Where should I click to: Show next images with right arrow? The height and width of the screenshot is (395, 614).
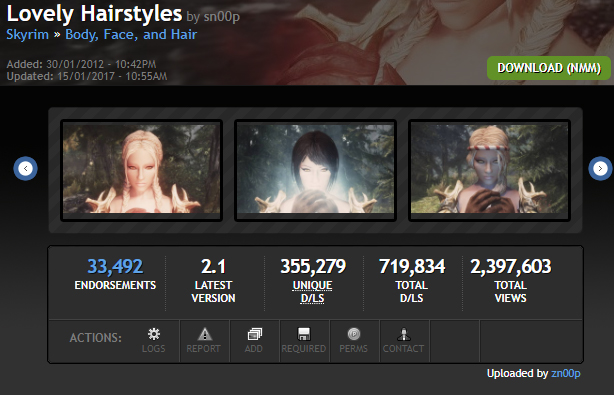600,169
